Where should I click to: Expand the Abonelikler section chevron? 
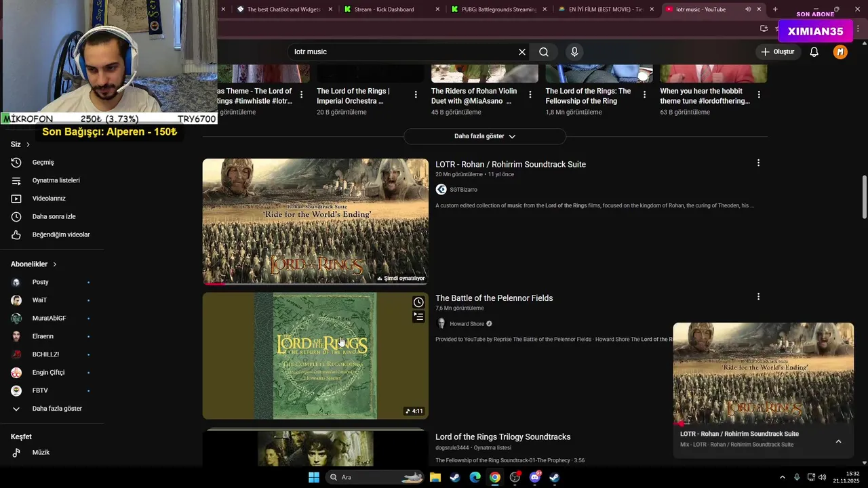click(54, 264)
